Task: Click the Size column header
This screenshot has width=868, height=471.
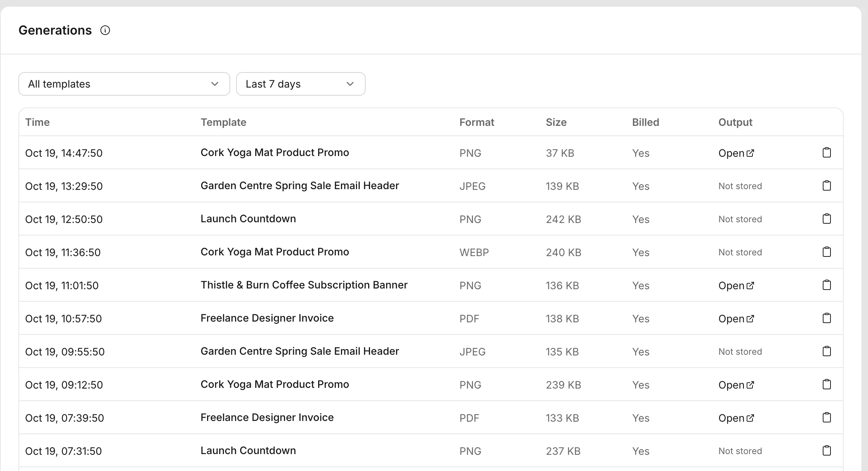Action: tap(556, 122)
